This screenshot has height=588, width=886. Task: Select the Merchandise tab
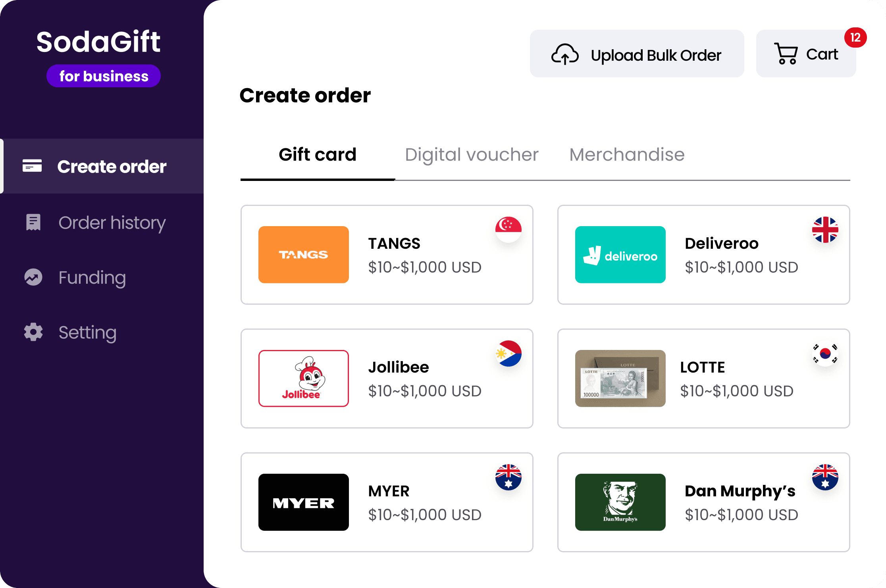coord(626,155)
